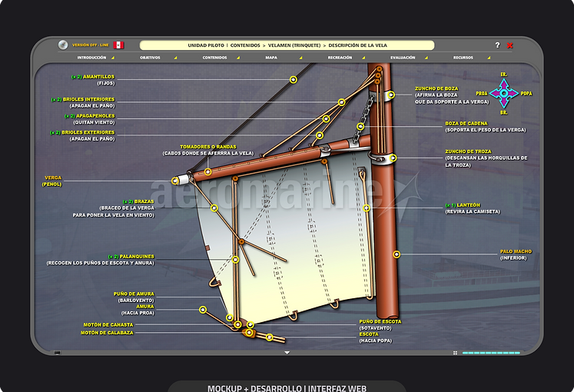Expand the arrow next to Recursos
This screenshot has width=574, height=392.
[489, 58]
